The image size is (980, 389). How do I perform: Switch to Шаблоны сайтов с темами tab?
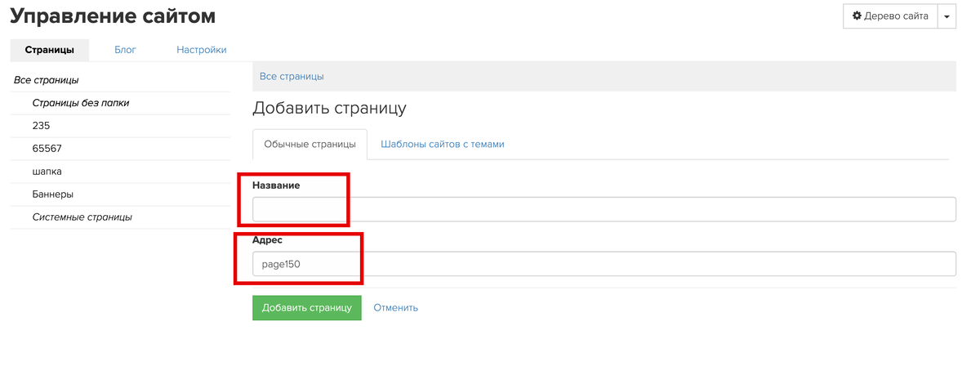(442, 144)
